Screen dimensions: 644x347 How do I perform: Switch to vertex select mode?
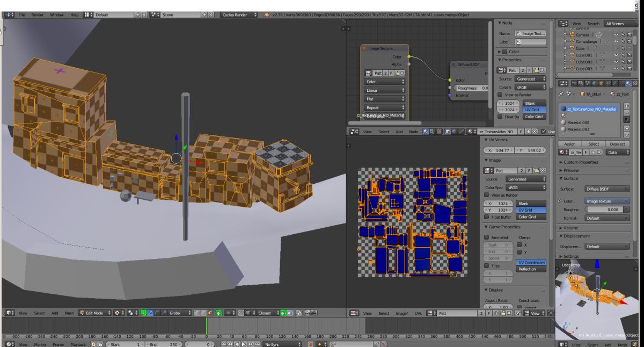coord(196,313)
